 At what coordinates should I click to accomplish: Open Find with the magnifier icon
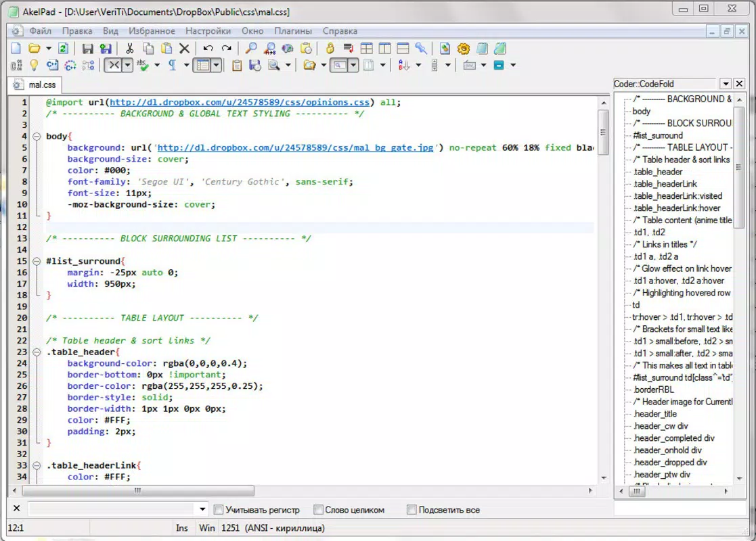click(250, 49)
